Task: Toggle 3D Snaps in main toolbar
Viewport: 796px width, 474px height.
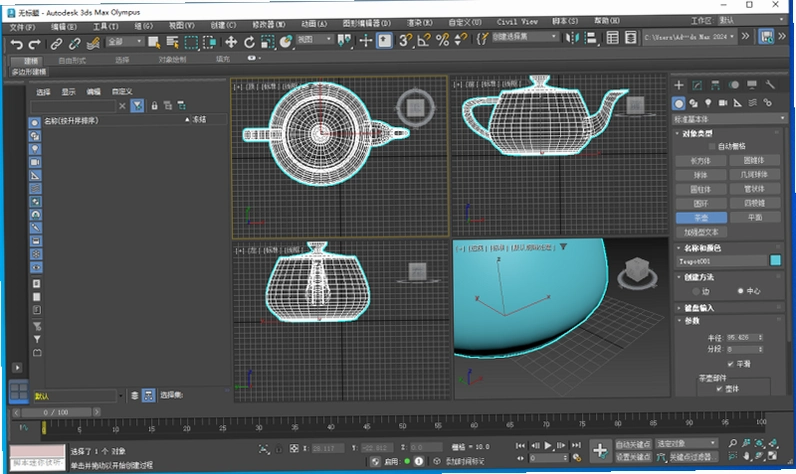Action: (x=405, y=40)
